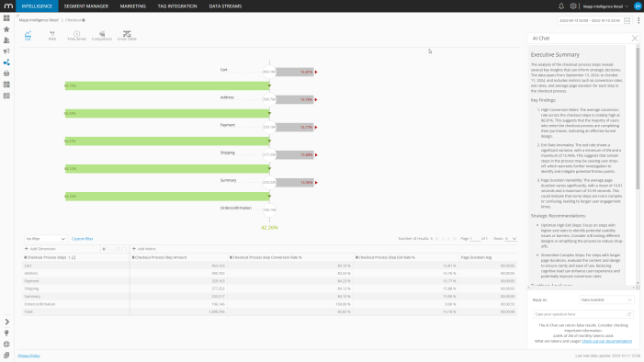Click Add Metric button
The width and height of the screenshot is (644, 362).
143,249
